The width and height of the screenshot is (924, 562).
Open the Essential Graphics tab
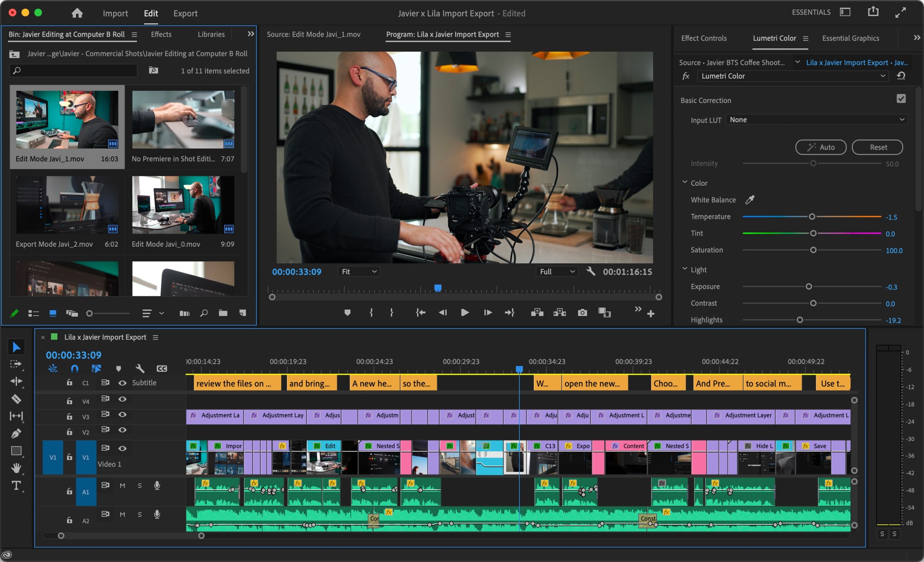851,38
